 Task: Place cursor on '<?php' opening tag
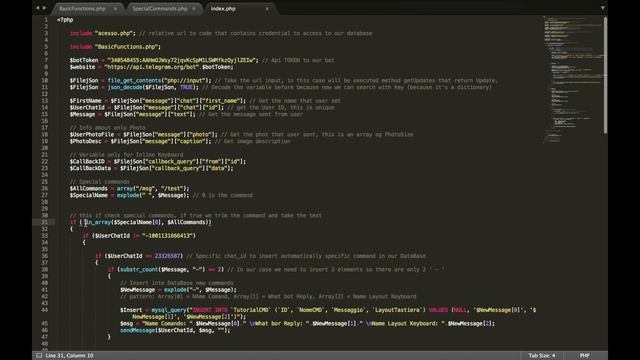pos(65,20)
